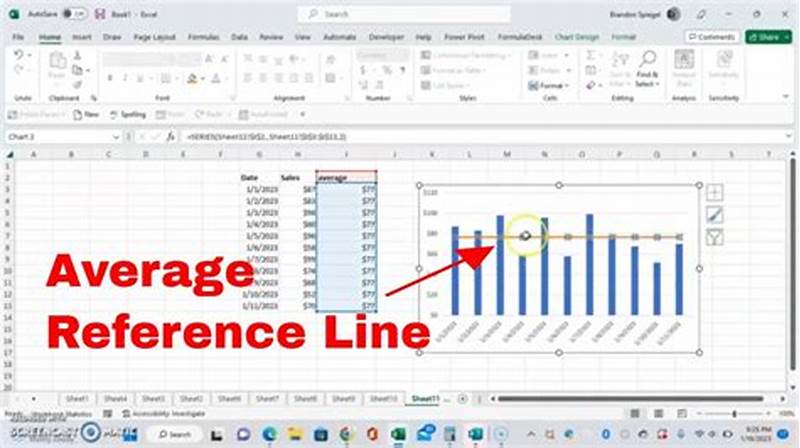Click the Merge & Center icon
Screen dimensions: 800x448
coord(331,78)
